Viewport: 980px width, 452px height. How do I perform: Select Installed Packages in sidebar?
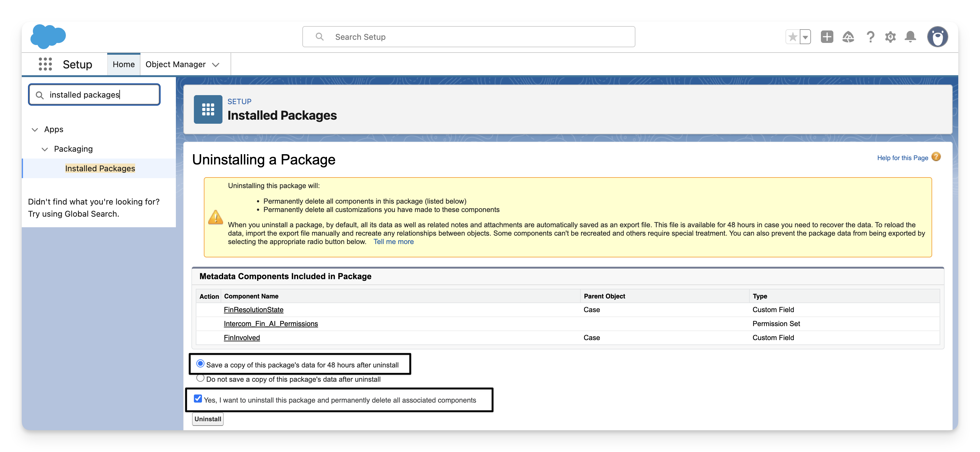tap(100, 168)
